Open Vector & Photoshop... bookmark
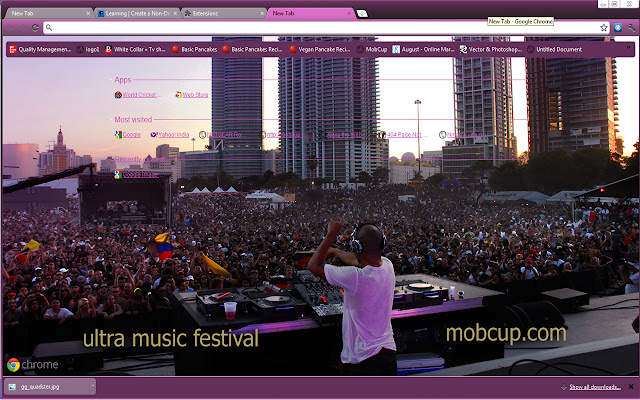 click(x=491, y=49)
